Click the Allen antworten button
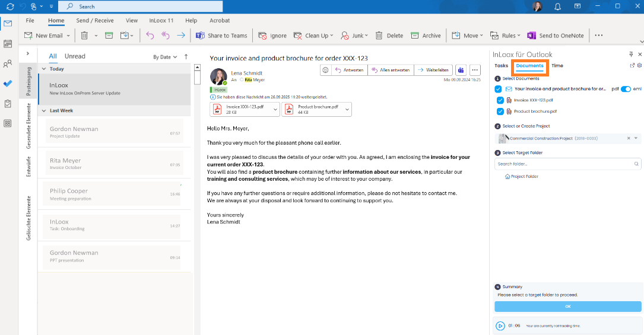 click(x=391, y=70)
